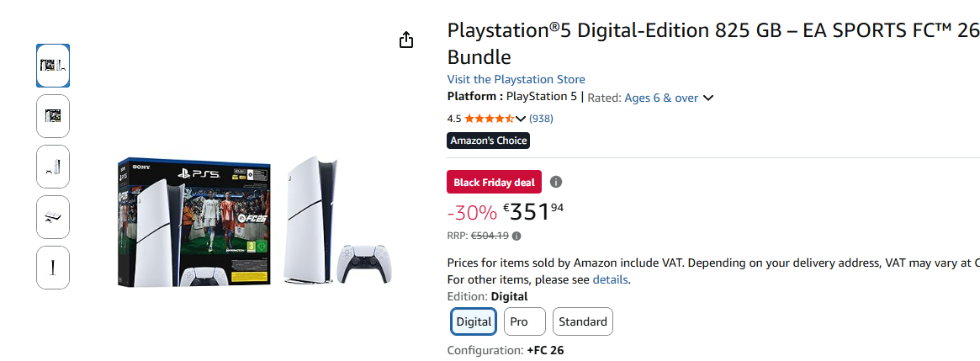Select third thumbnail of upright console with controller
This screenshot has width=980, height=361.
[53, 167]
